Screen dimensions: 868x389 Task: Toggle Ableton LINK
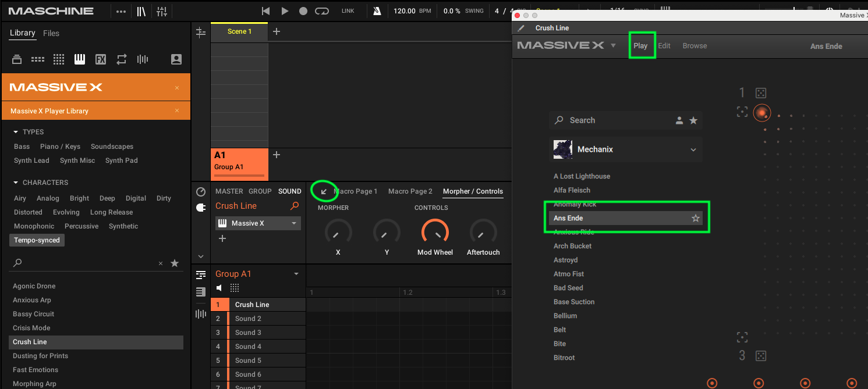348,11
